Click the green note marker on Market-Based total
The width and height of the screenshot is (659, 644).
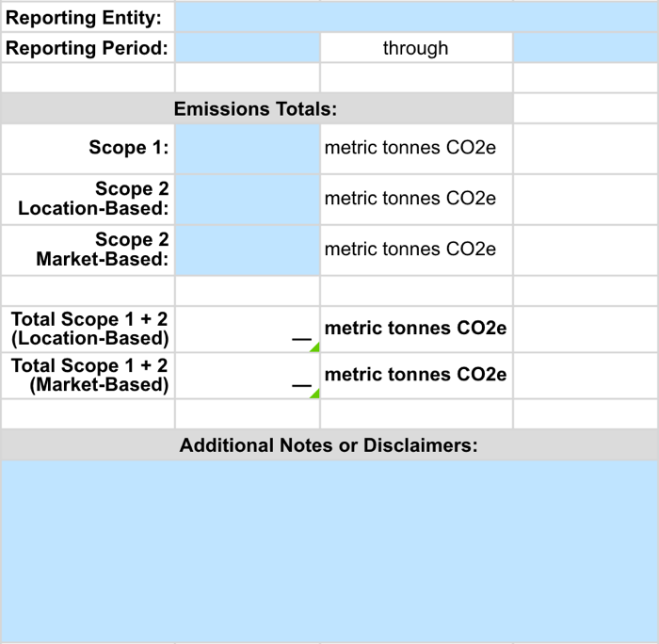pyautogui.click(x=315, y=394)
